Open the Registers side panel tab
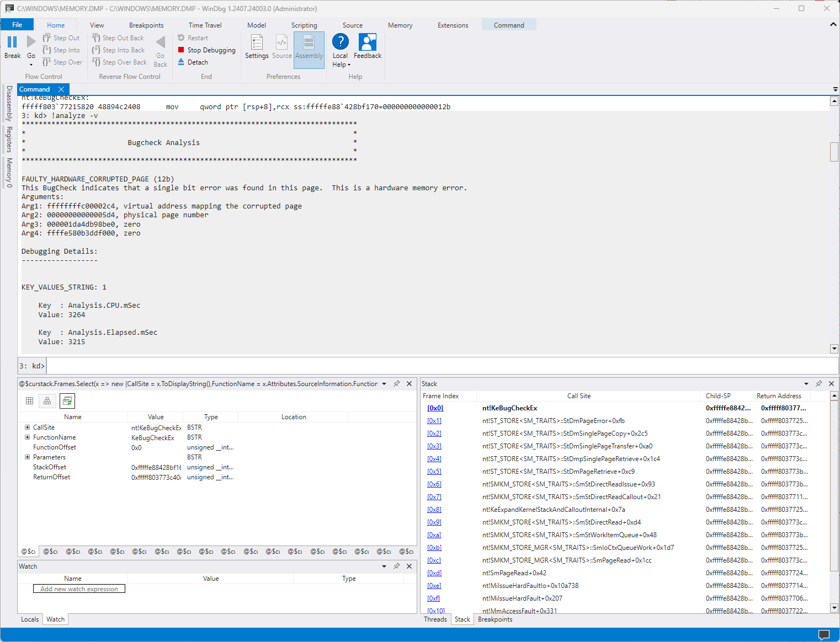The width and height of the screenshot is (840, 642). pyautogui.click(x=9, y=139)
